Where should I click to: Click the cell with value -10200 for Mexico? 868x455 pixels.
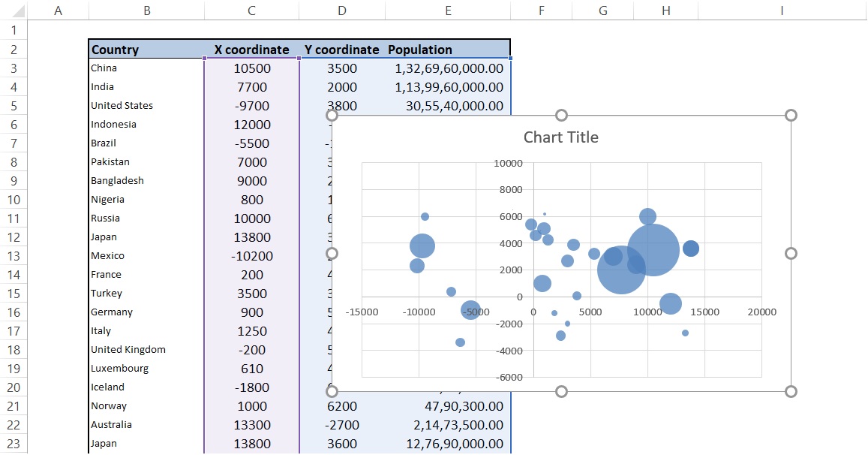[x=251, y=255]
